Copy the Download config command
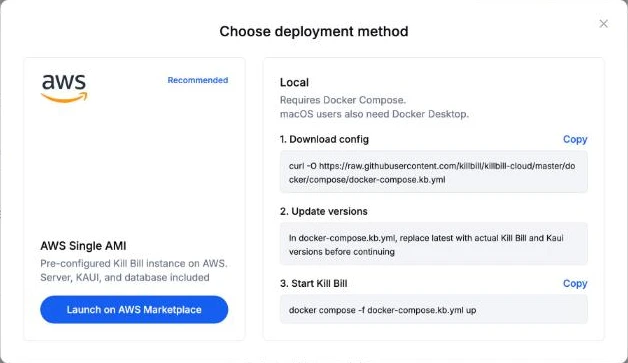Image resolution: width=628 pixels, height=363 pixels. pos(575,139)
